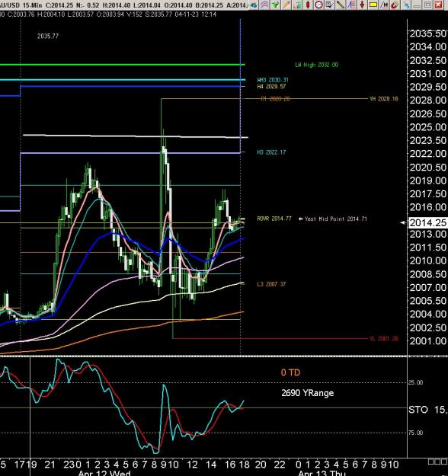
Task: Click the red down arrow icon
Action: coord(363,5)
